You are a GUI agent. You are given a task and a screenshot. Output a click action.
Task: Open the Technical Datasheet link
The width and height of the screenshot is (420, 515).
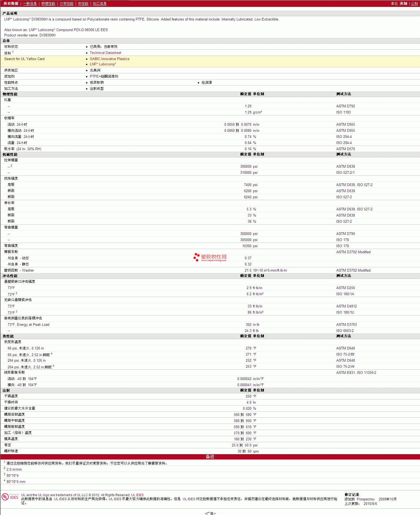click(105, 53)
